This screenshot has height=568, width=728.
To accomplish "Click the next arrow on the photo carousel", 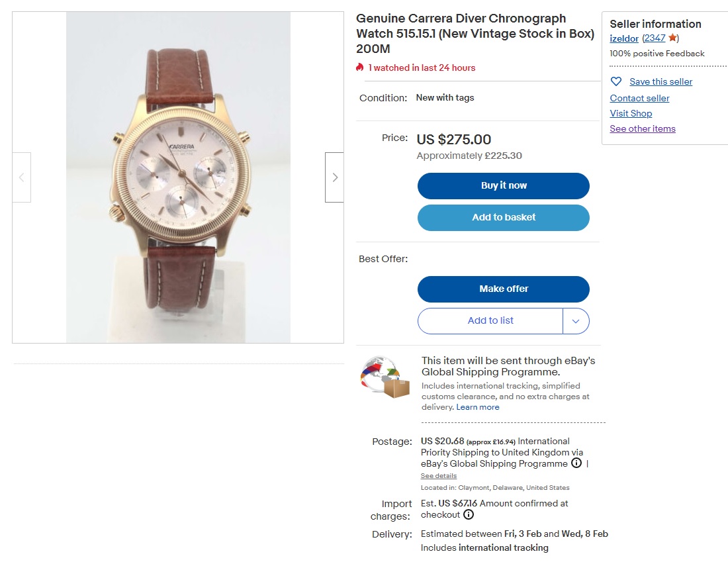I will 334,177.
